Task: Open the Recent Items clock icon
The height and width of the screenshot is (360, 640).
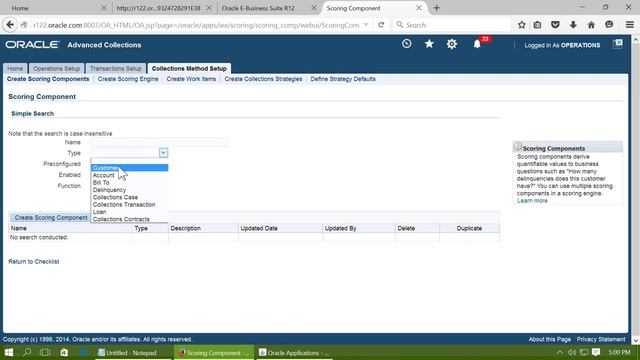Action: [x=407, y=44]
